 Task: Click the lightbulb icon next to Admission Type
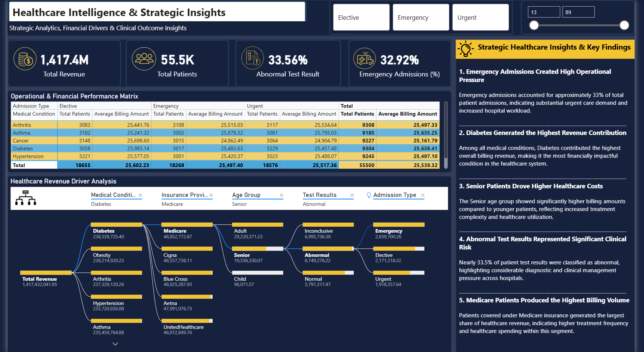pos(369,195)
